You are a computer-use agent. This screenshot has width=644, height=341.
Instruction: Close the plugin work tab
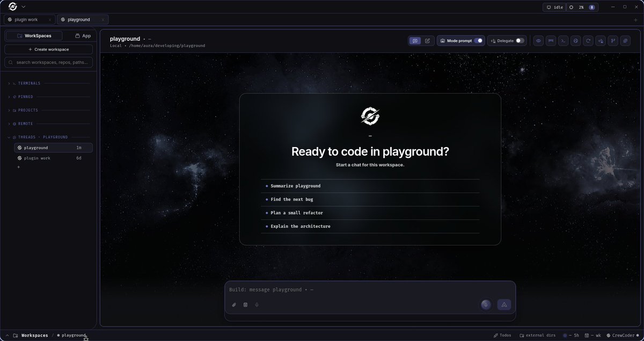(x=50, y=19)
